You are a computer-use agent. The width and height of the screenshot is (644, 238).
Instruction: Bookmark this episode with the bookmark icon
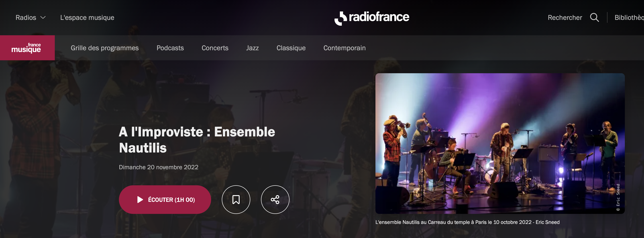(236, 199)
